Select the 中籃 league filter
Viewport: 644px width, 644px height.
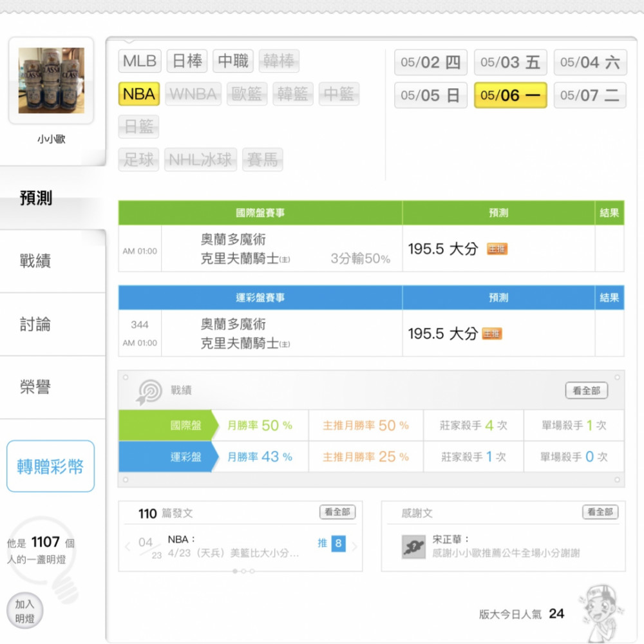(x=339, y=94)
